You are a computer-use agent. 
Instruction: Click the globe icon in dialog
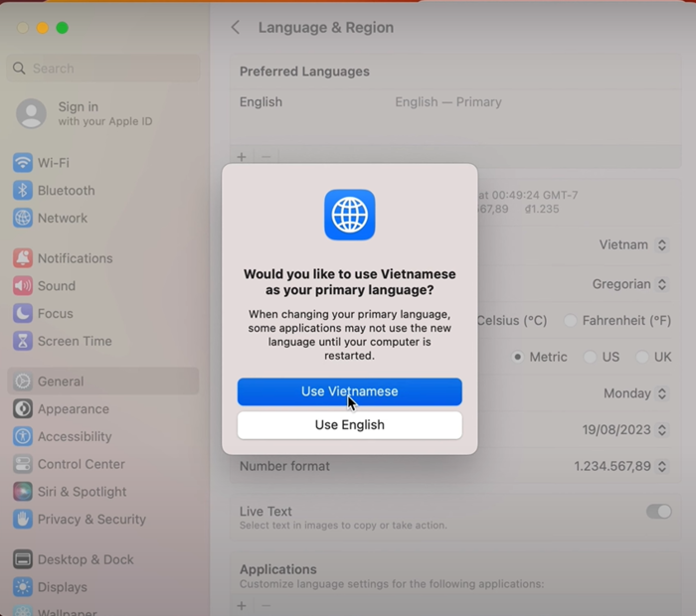pyautogui.click(x=349, y=215)
